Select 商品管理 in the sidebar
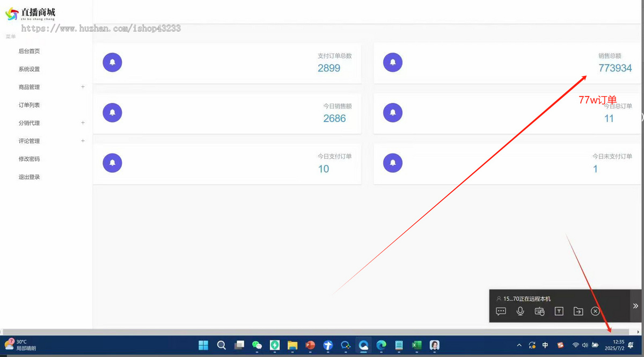Viewport: 644px width, 357px height. [x=29, y=87]
